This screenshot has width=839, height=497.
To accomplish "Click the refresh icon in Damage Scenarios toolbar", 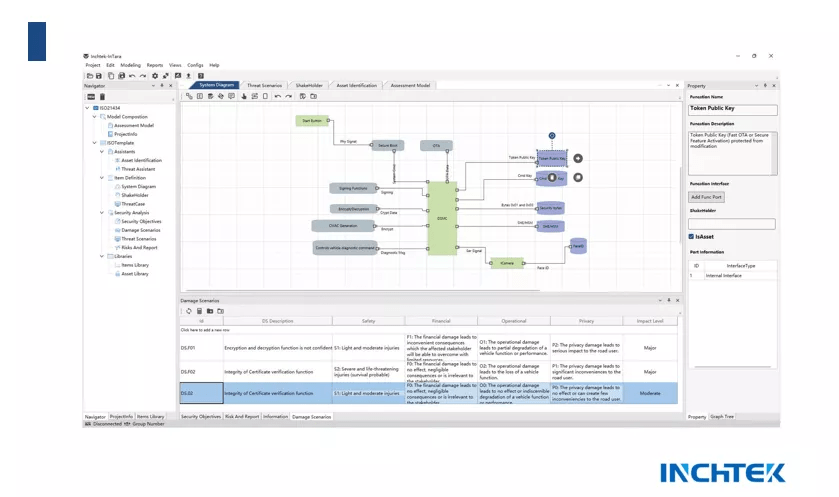I will pos(187,310).
